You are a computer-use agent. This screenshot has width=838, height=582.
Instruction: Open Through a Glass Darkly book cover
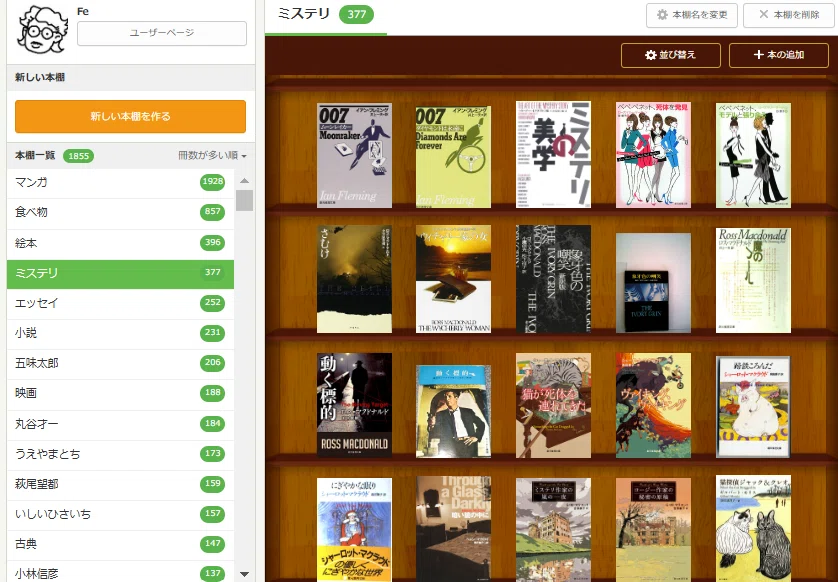click(x=453, y=529)
